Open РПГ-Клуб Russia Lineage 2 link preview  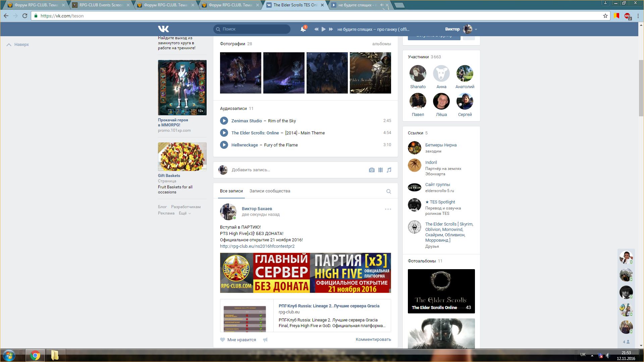(306, 315)
